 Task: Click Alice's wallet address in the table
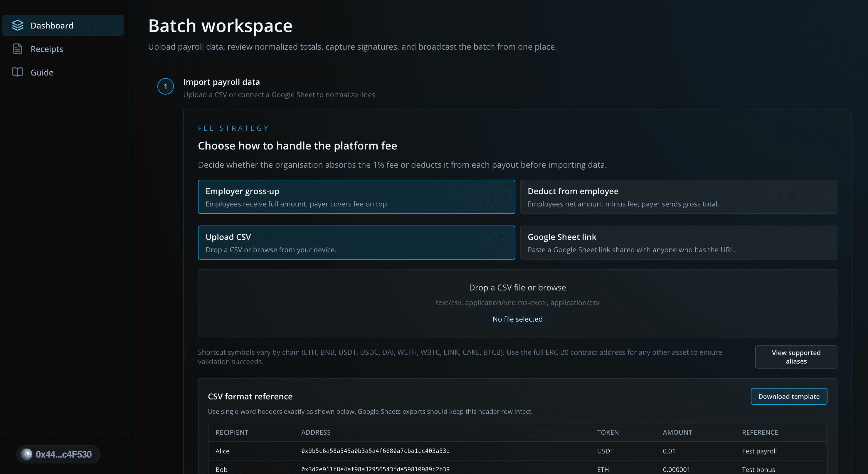[x=375, y=451]
